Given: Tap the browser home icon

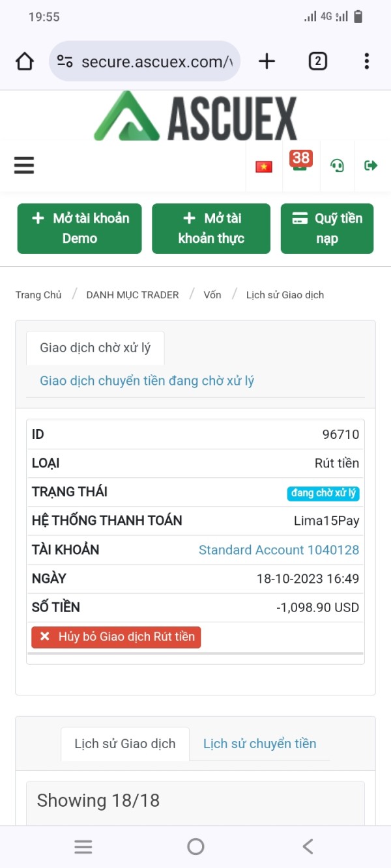Looking at the screenshot, I should (25, 62).
